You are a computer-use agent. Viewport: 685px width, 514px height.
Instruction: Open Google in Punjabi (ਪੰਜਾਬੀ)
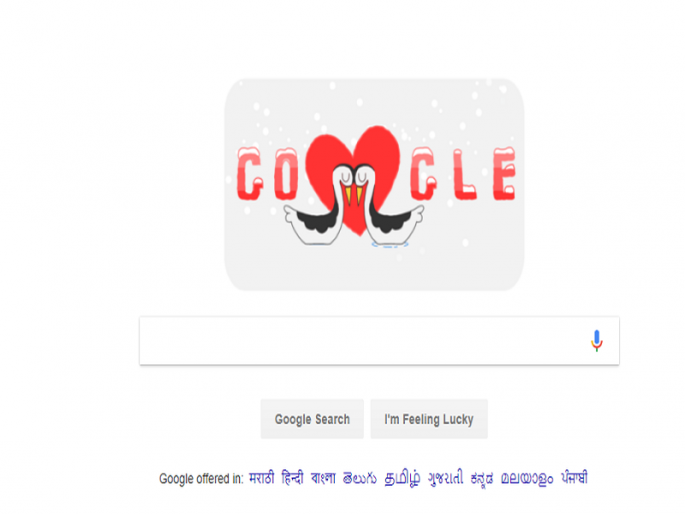(574, 478)
